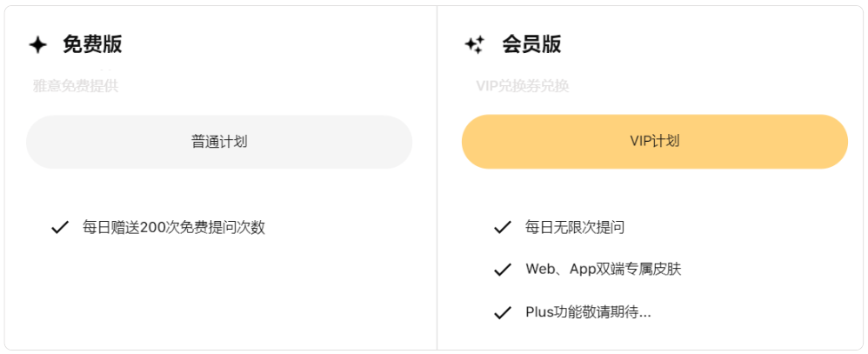Click the checkmark next to Plus功能敬请期待

click(x=502, y=311)
